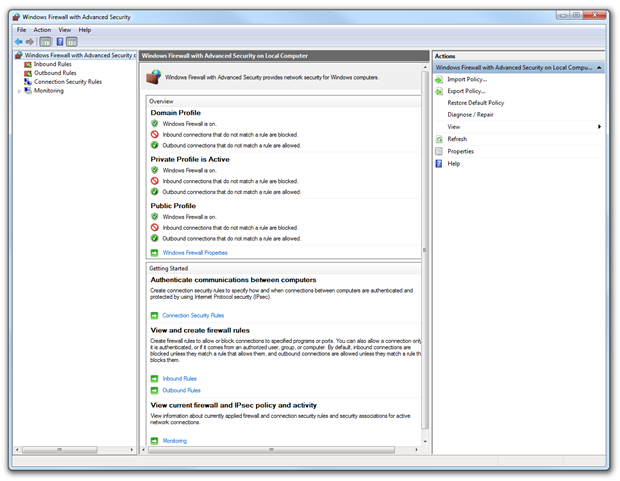
Task: Open the View submenu arrow in Actions
Action: 599,127
